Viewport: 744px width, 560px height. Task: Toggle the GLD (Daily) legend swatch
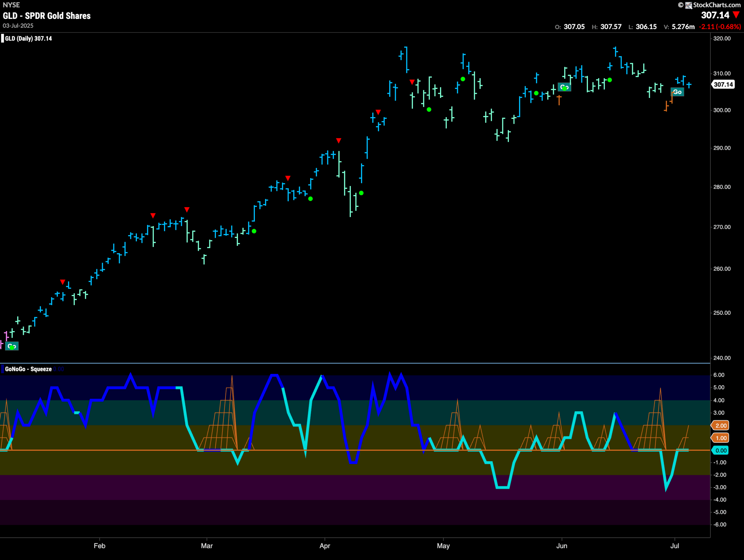[3, 38]
